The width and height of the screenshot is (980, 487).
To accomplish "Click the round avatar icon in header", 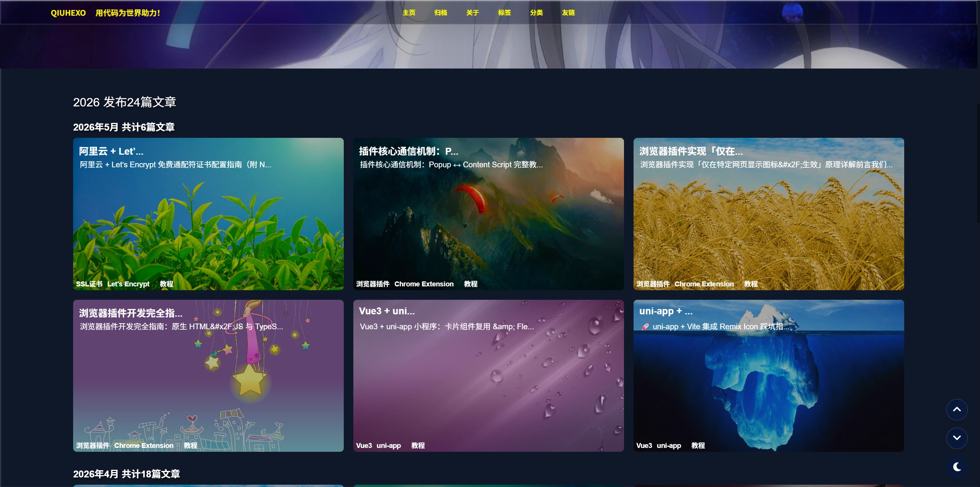I will coord(792,13).
